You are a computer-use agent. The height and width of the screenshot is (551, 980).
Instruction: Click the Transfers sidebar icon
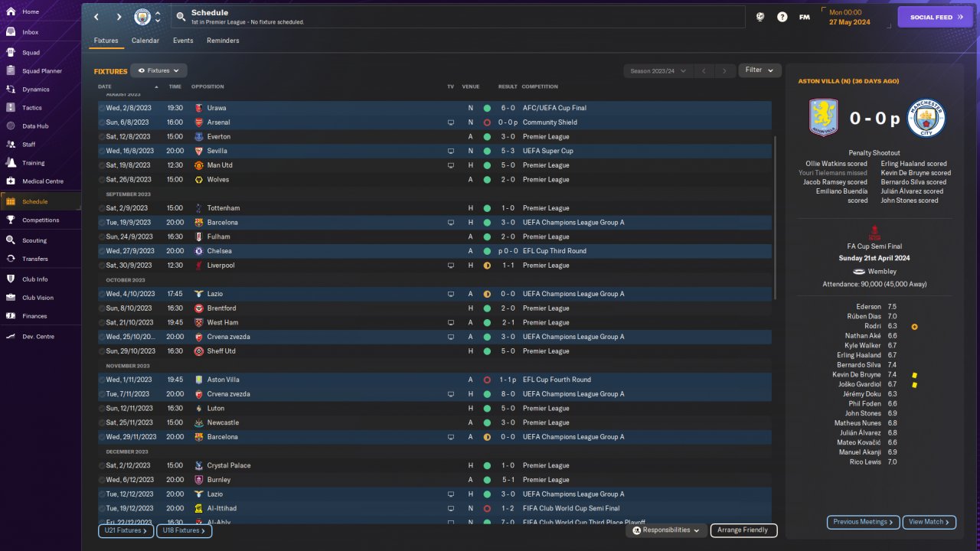tap(11, 259)
